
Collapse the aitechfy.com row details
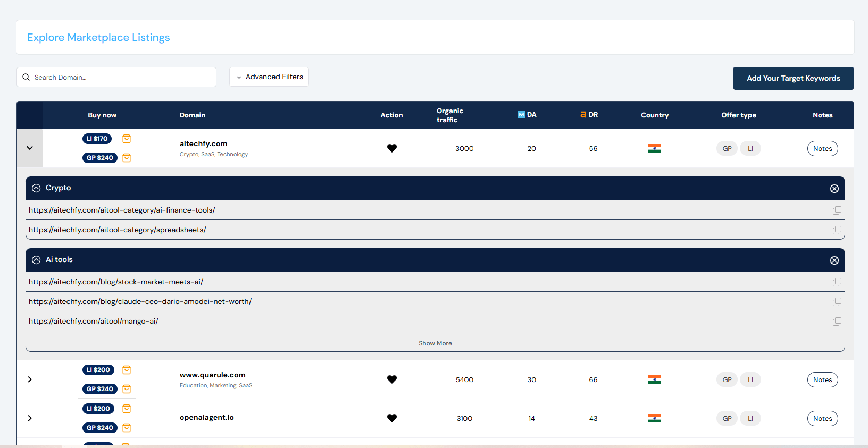30,148
